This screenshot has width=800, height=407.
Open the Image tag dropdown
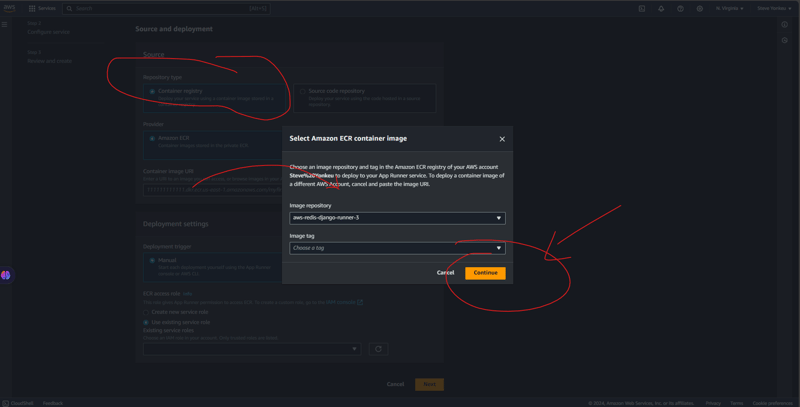tap(397, 248)
